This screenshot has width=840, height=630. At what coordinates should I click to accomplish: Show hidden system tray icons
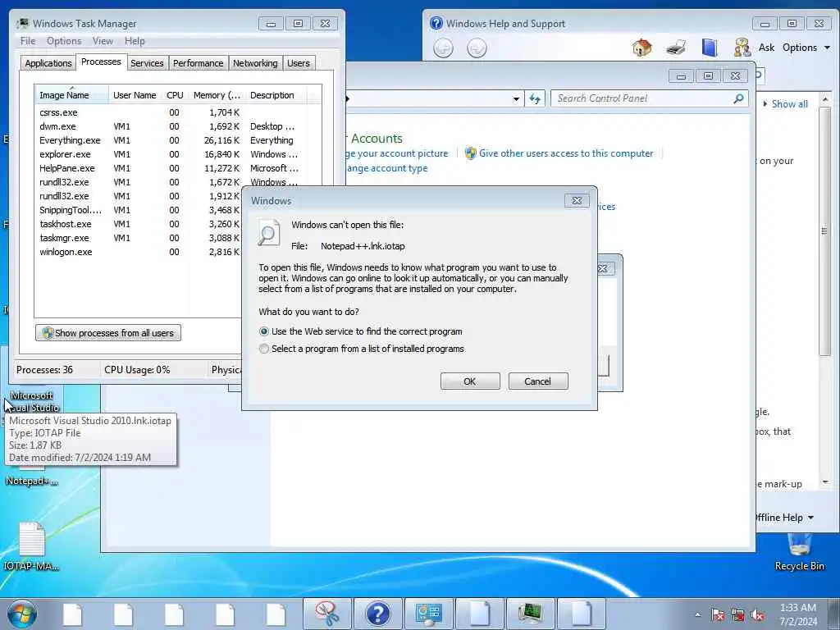697,614
